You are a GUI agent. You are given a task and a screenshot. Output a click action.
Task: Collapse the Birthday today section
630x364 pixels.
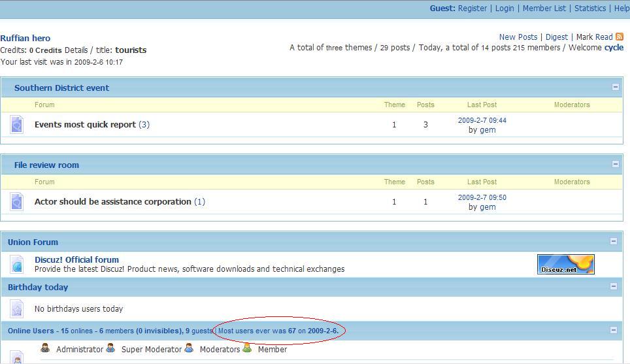[x=614, y=286]
